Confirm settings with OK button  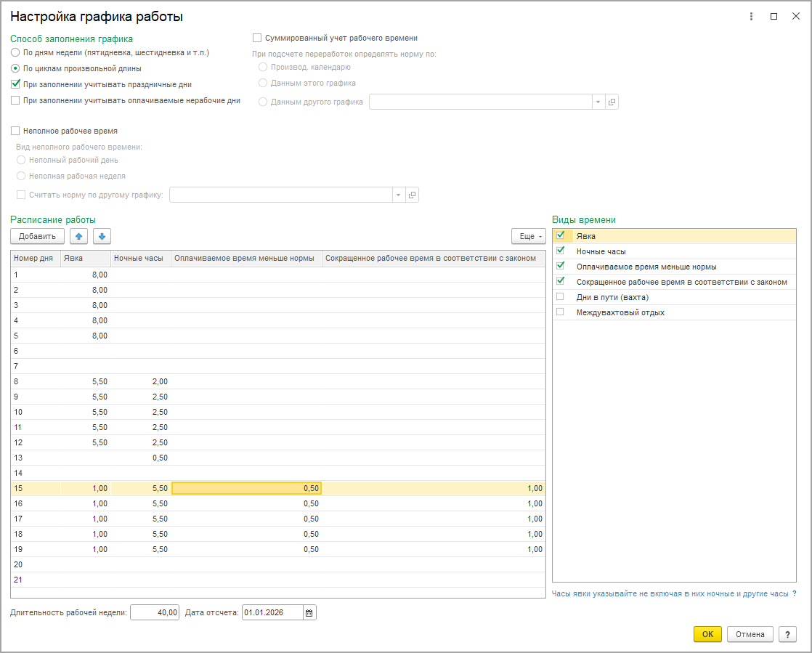click(x=707, y=634)
